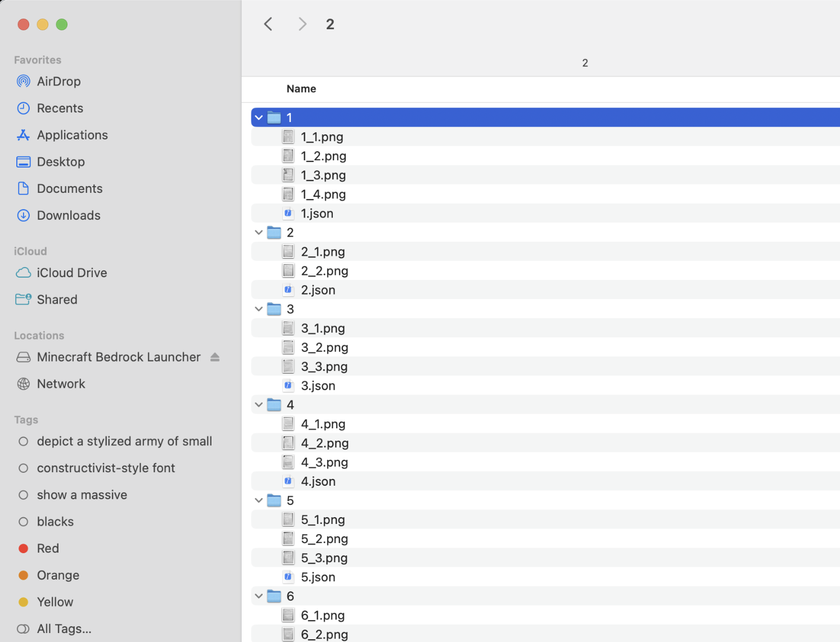Select file 4_1.png
The width and height of the screenshot is (840, 642).
[545, 424]
